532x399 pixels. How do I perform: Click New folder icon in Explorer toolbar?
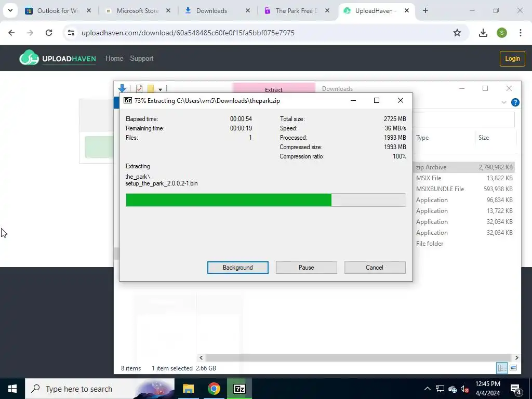coord(151,88)
